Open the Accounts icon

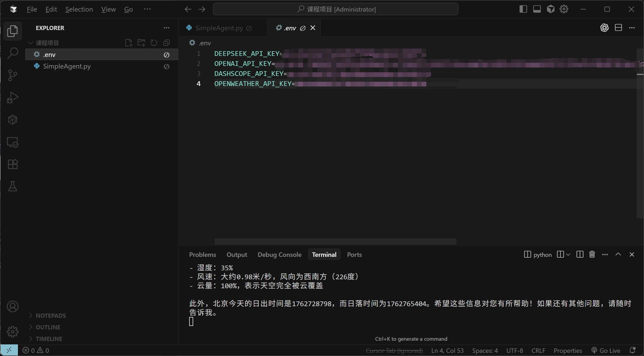12,307
